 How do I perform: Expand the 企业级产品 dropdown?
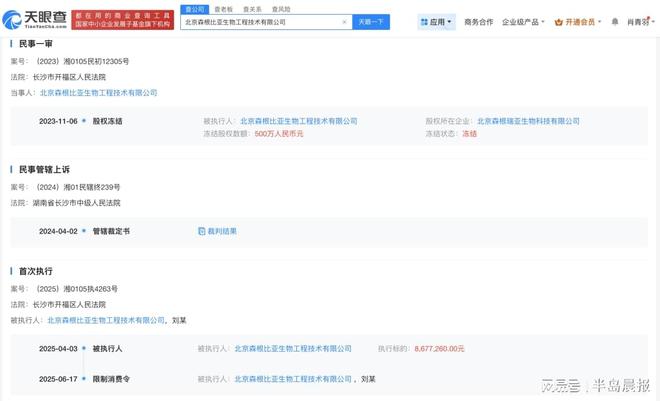point(523,22)
